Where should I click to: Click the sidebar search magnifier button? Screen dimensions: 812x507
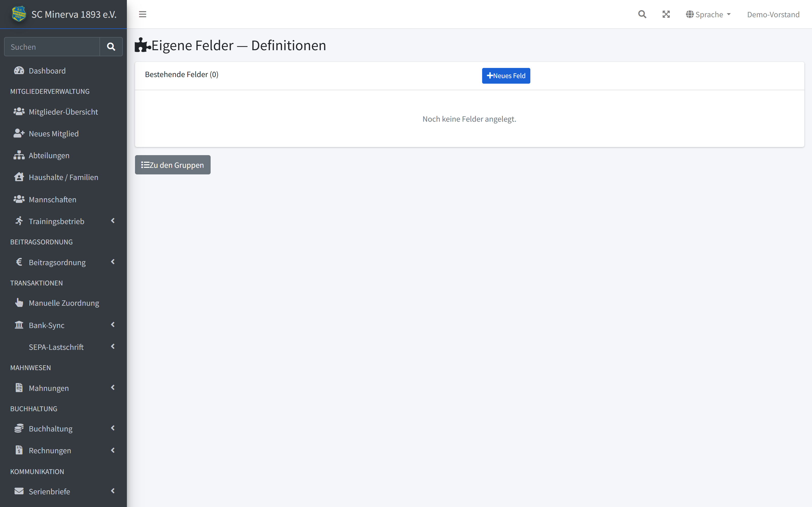[x=111, y=47]
